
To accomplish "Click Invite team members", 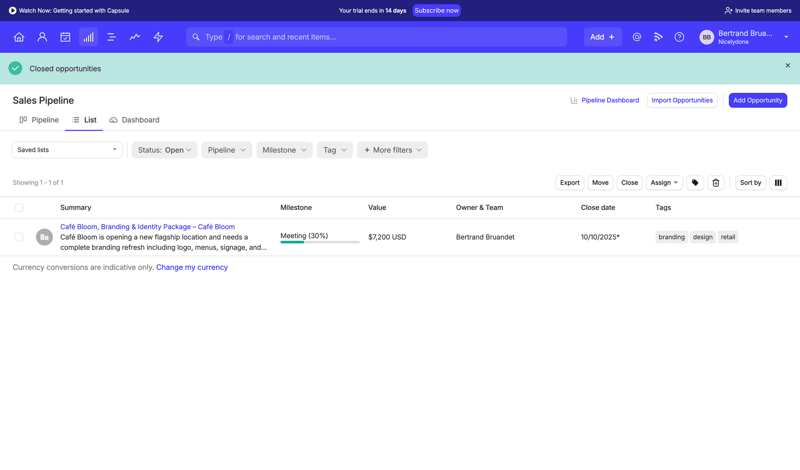I will pos(758,10).
